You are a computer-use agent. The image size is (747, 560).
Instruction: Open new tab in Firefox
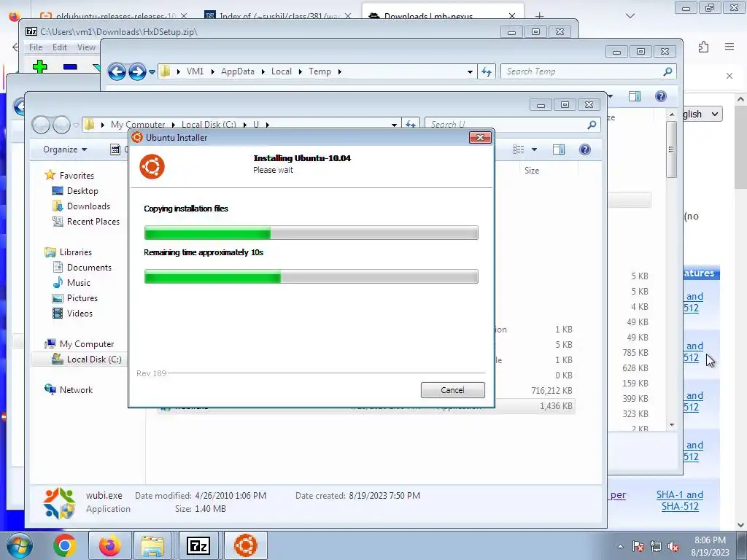point(539,16)
